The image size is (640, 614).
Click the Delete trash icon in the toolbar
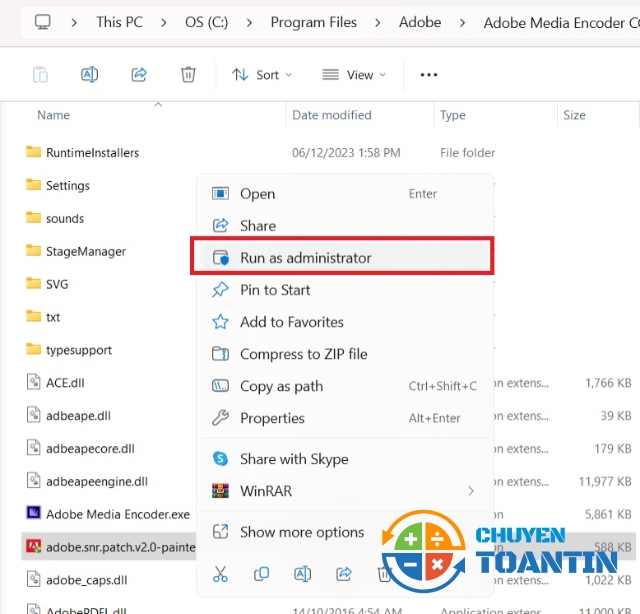point(188,75)
